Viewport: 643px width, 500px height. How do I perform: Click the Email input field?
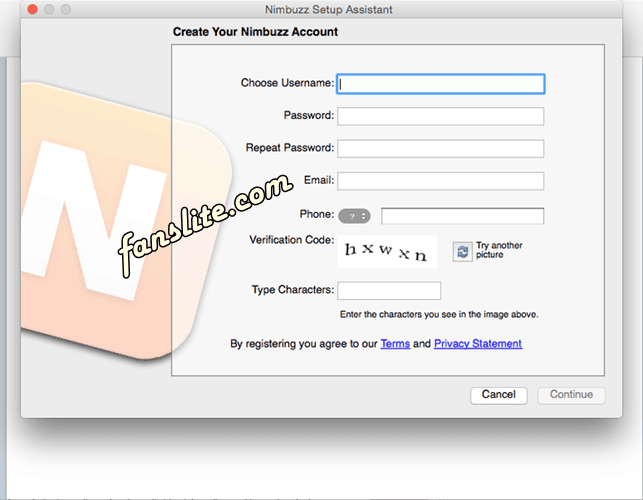(441, 181)
